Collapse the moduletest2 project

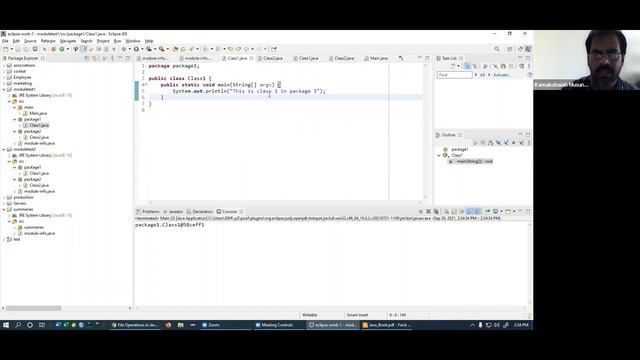point(4,149)
